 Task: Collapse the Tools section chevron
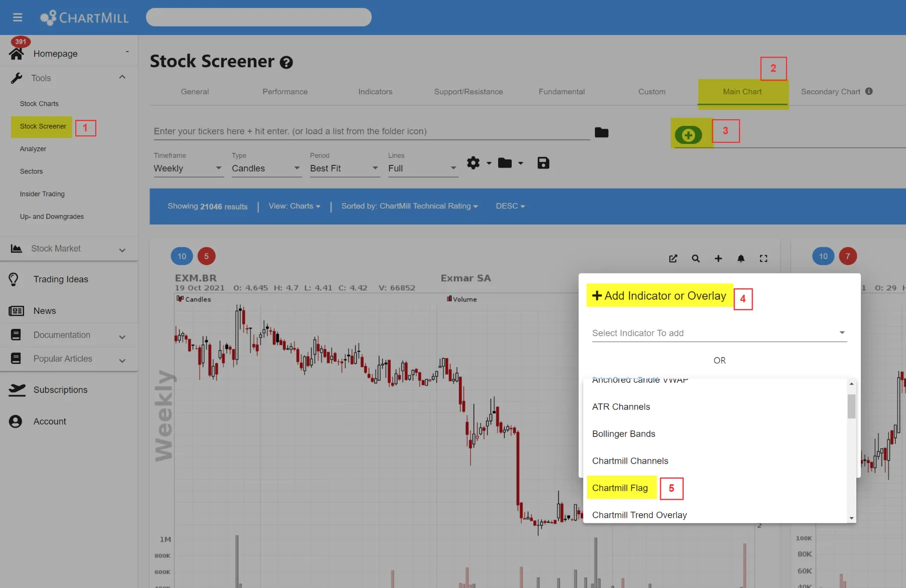122,77
